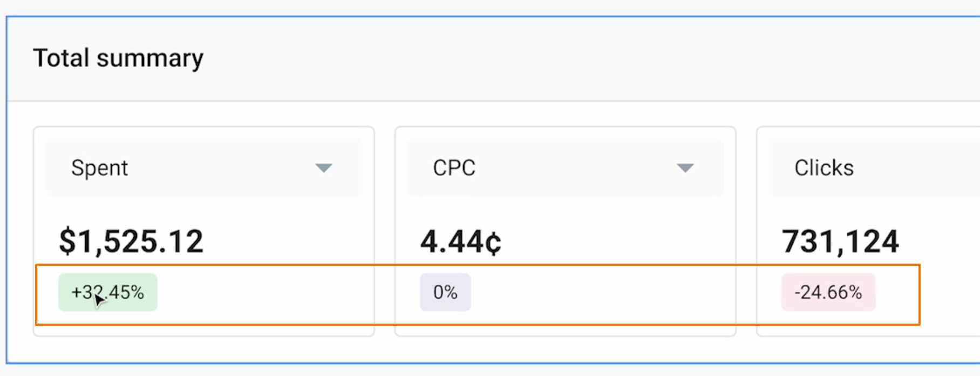The width and height of the screenshot is (980, 376).
Task: Select the gray 0% change badge
Action: [445, 292]
